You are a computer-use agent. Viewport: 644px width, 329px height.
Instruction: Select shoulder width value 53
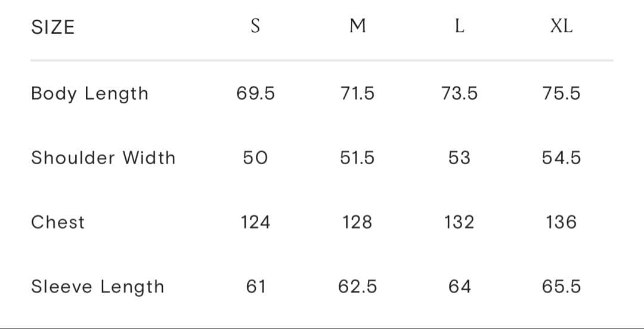coord(460,158)
